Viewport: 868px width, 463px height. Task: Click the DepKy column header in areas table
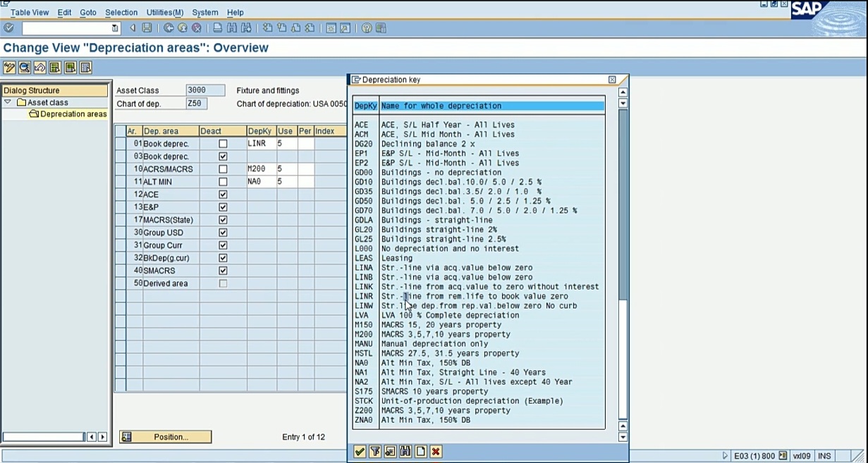[x=260, y=131]
